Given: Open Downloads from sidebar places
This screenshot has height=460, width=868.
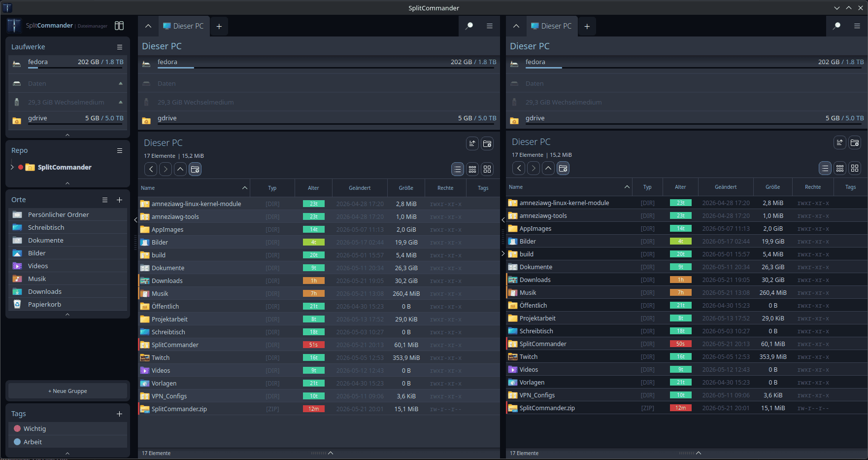Looking at the screenshot, I should 67,291.
